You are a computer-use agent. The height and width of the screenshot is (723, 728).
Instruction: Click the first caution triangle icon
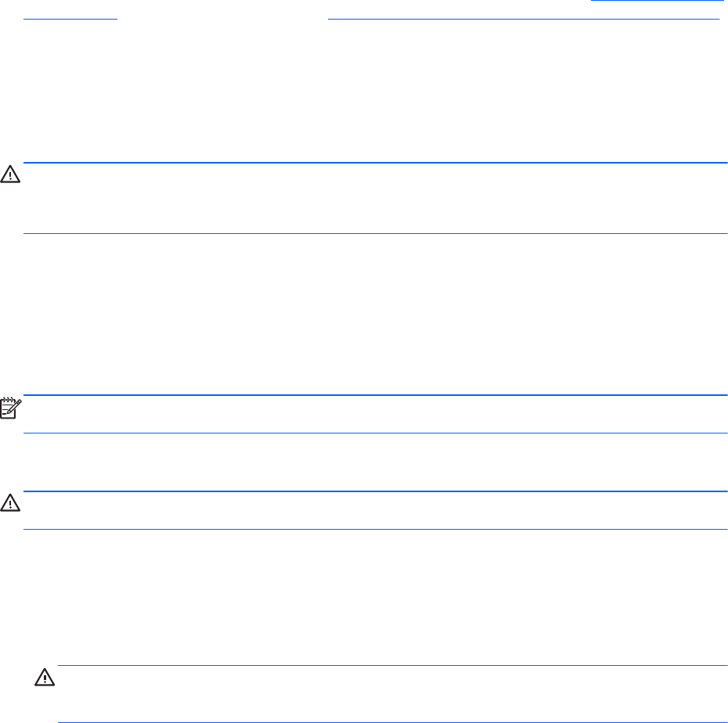(10, 174)
